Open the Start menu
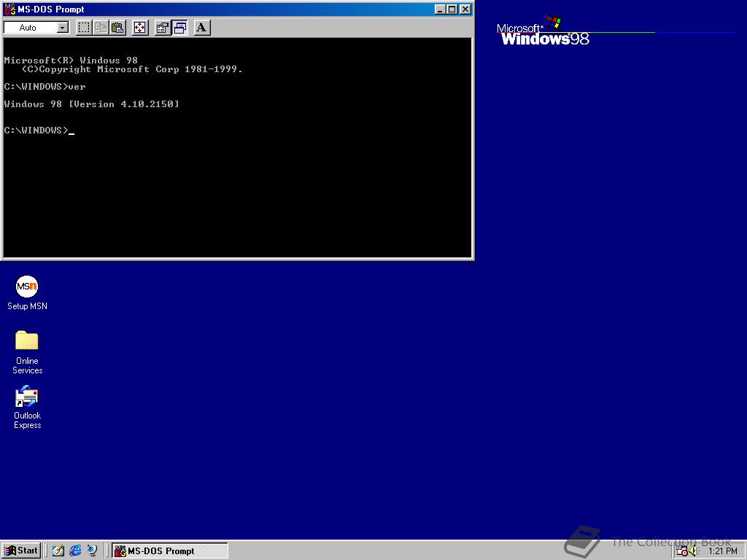Screen dimensions: 747x560 (21, 551)
